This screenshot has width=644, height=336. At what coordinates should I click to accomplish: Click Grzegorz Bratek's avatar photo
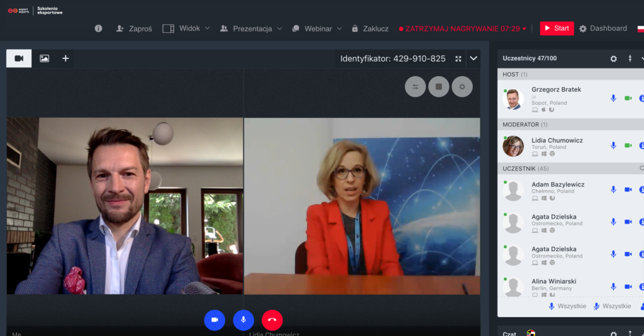tap(513, 99)
